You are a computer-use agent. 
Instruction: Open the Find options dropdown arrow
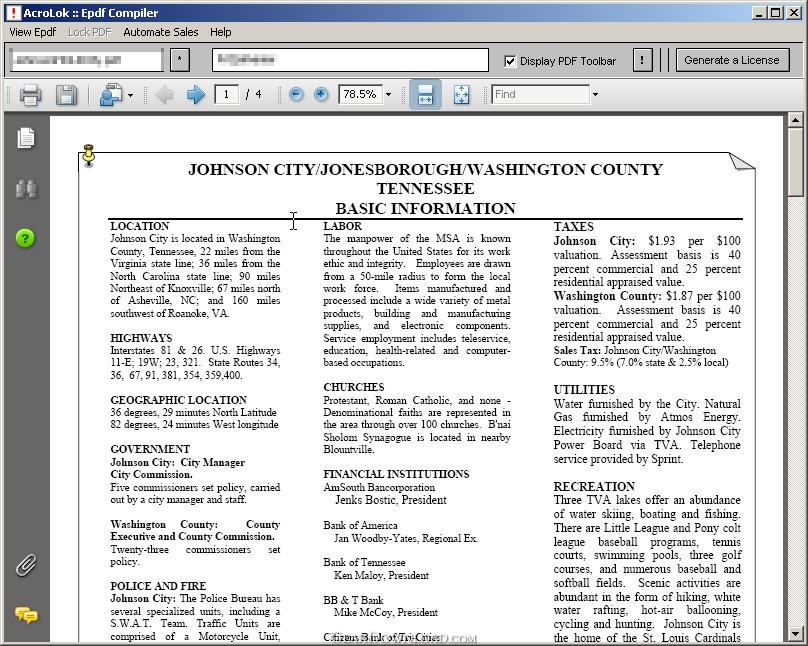pos(595,95)
